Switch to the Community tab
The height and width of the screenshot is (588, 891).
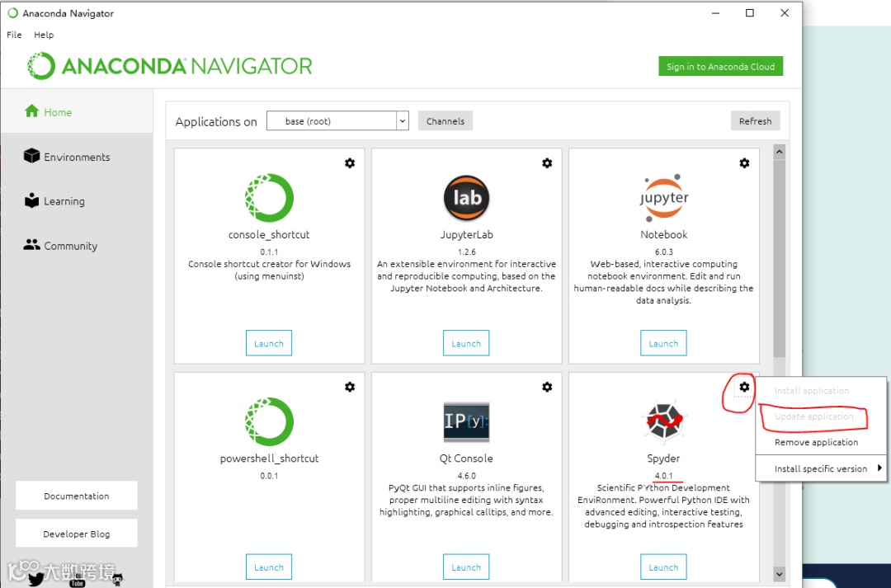pyautogui.click(x=77, y=246)
